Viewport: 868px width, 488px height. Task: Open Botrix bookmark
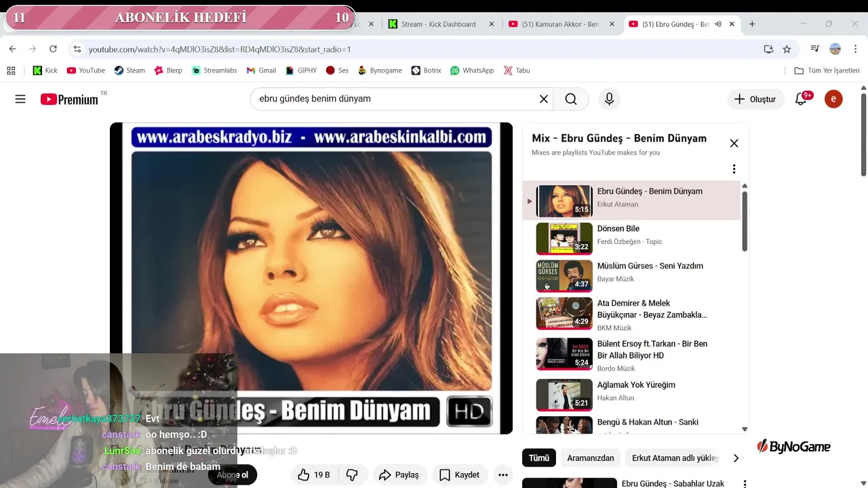(x=426, y=70)
